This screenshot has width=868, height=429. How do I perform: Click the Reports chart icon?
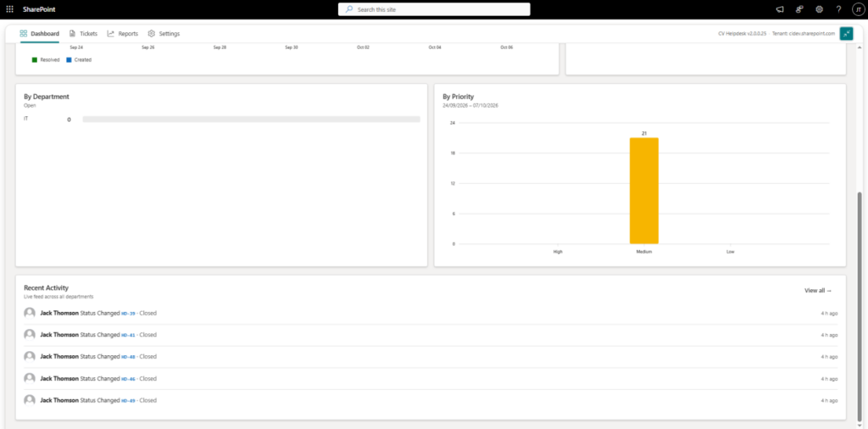point(111,33)
